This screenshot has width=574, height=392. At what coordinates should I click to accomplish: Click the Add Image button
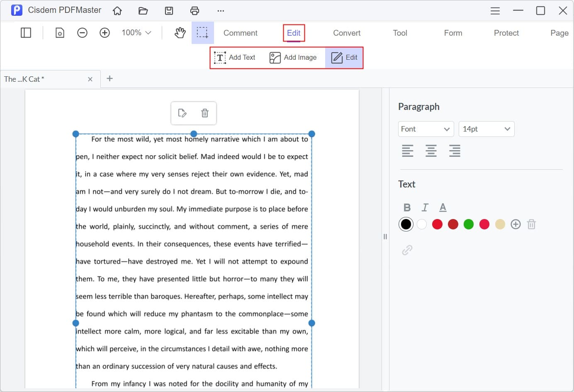pos(293,58)
